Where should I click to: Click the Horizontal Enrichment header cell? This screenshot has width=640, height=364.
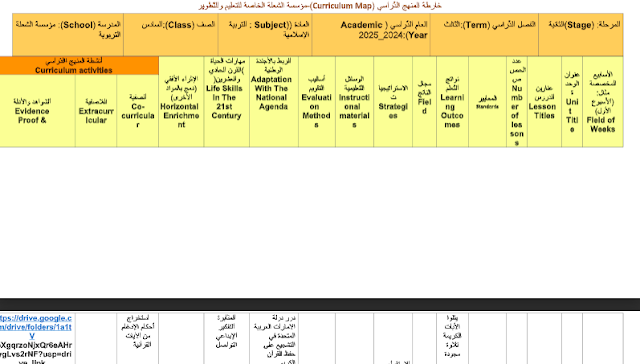[181, 102]
